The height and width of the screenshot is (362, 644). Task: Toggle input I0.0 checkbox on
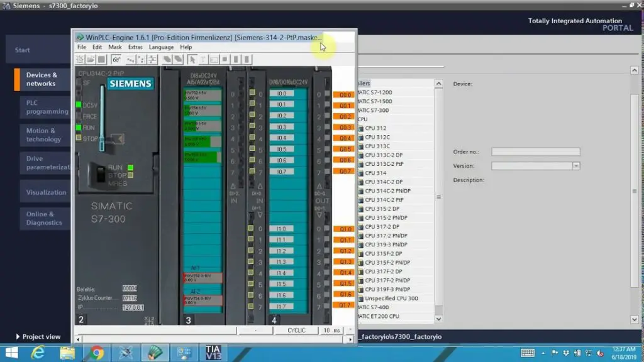(x=252, y=93)
